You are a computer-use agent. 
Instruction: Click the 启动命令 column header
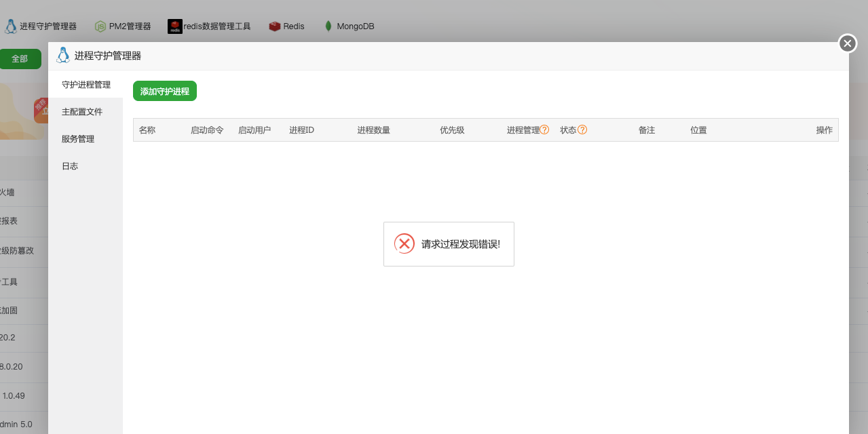(207, 130)
